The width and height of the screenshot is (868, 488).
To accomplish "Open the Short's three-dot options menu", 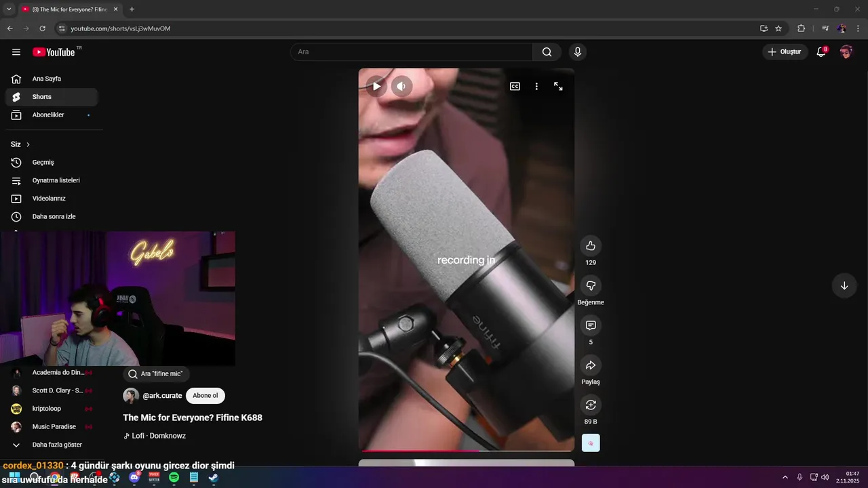I will click(x=536, y=86).
